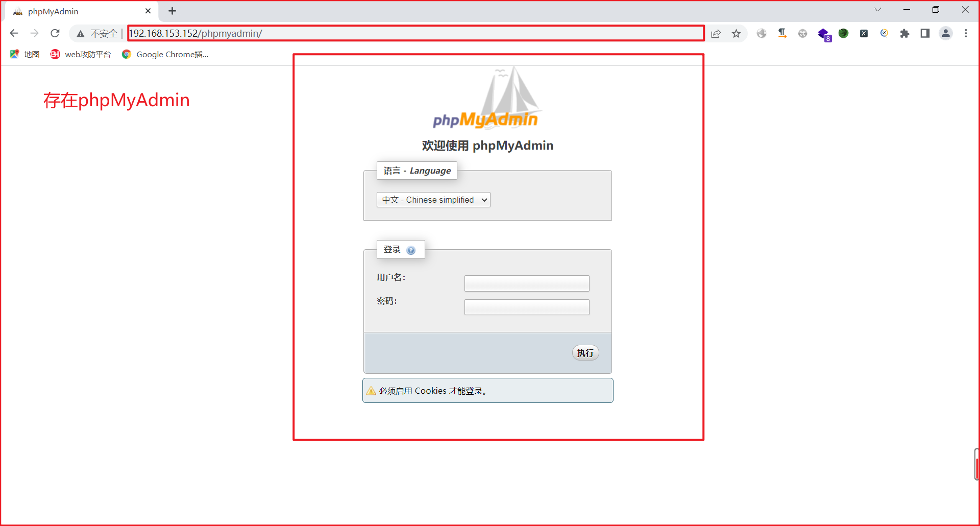Screen dimensions: 980x526
Task: Open the web攻防平台 bookmark
Action: [80, 54]
